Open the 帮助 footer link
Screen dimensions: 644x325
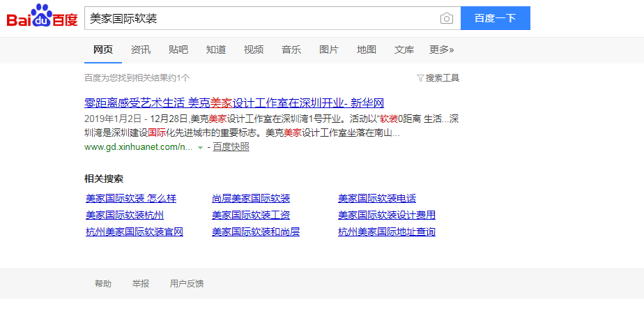(103, 283)
